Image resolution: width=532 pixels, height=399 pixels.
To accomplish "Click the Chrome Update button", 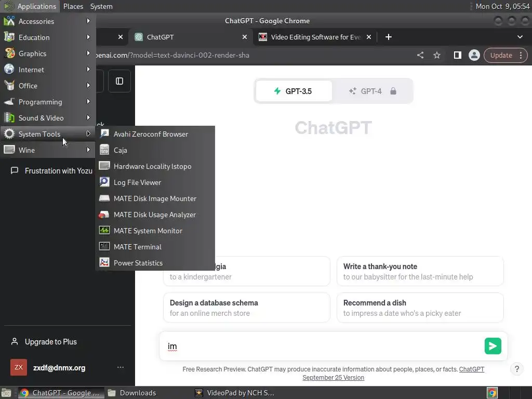I will 501,55.
